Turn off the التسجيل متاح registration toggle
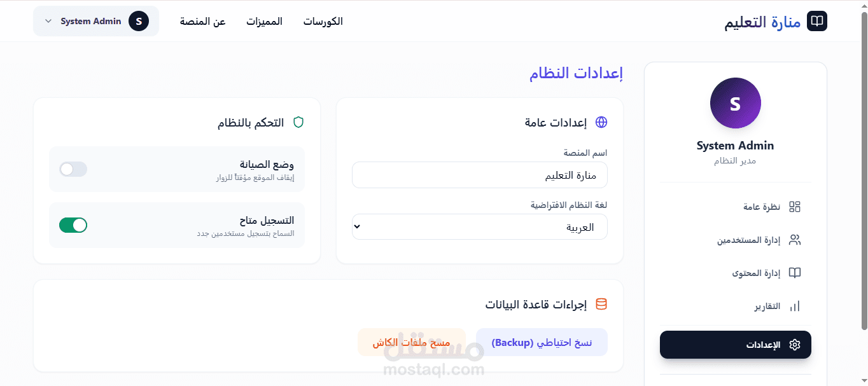868x386 pixels. tap(73, 225)
